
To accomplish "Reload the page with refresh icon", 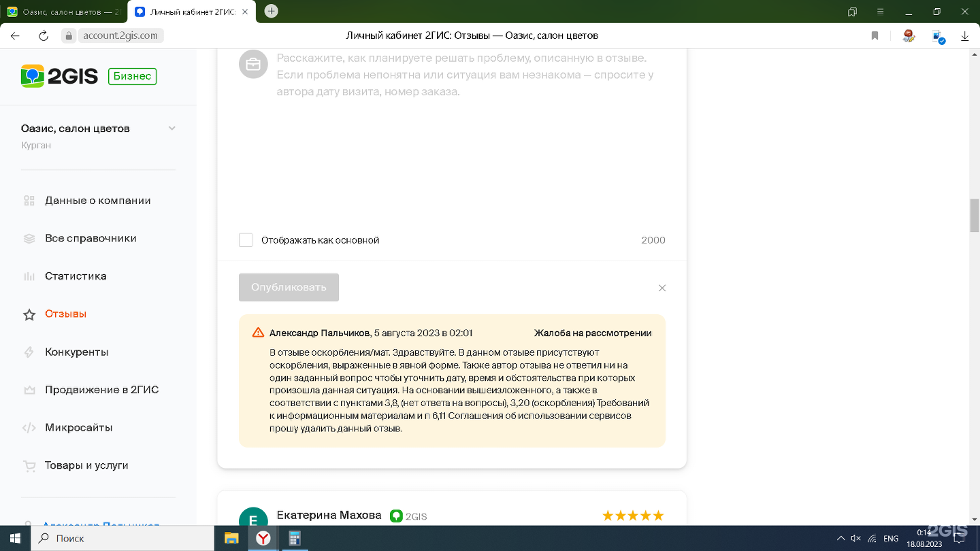I will tap(44, 35).
